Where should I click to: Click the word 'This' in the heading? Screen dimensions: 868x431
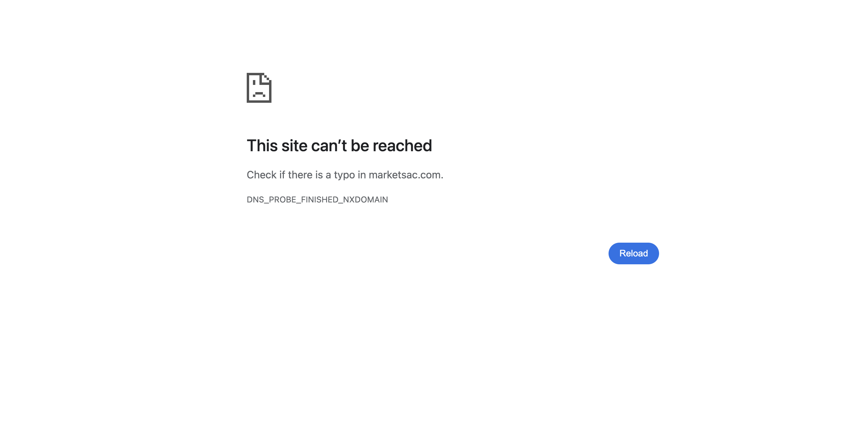[x=262, y=145]
